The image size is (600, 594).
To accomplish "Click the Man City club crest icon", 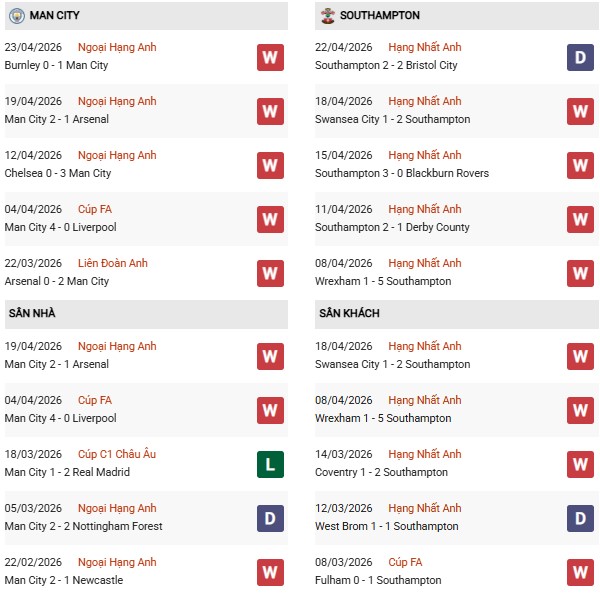I will click(x=17, y=16).
